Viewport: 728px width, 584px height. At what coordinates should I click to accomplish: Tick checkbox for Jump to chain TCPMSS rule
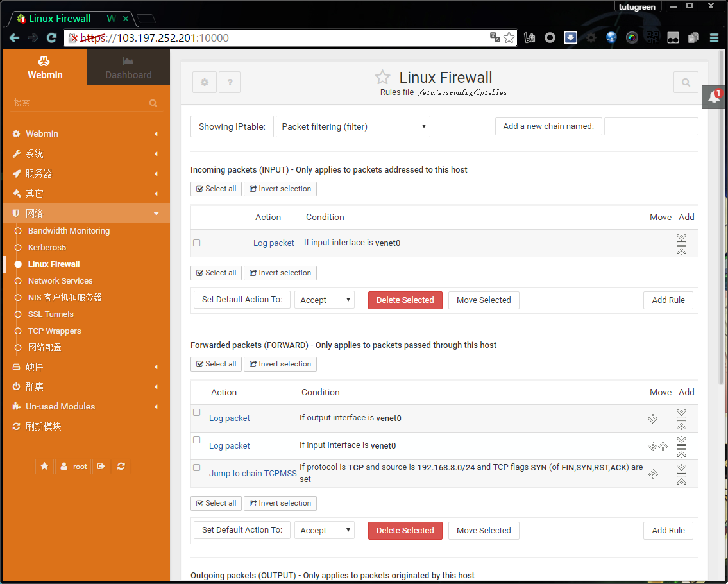[x=197, y=468]
